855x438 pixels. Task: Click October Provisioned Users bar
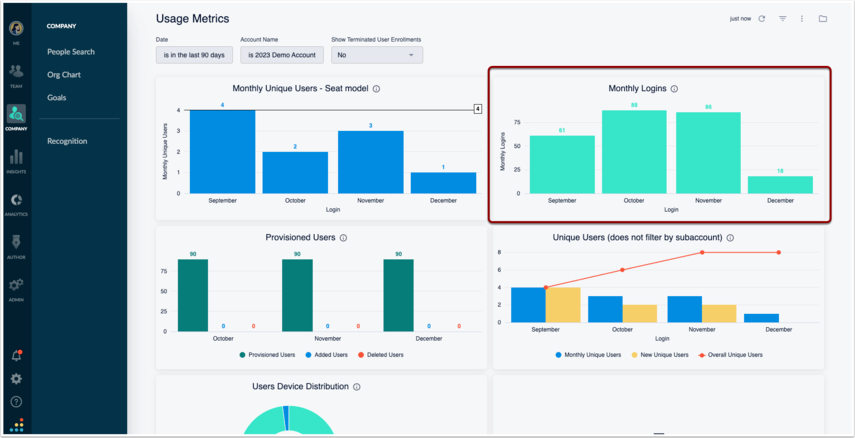193,295
